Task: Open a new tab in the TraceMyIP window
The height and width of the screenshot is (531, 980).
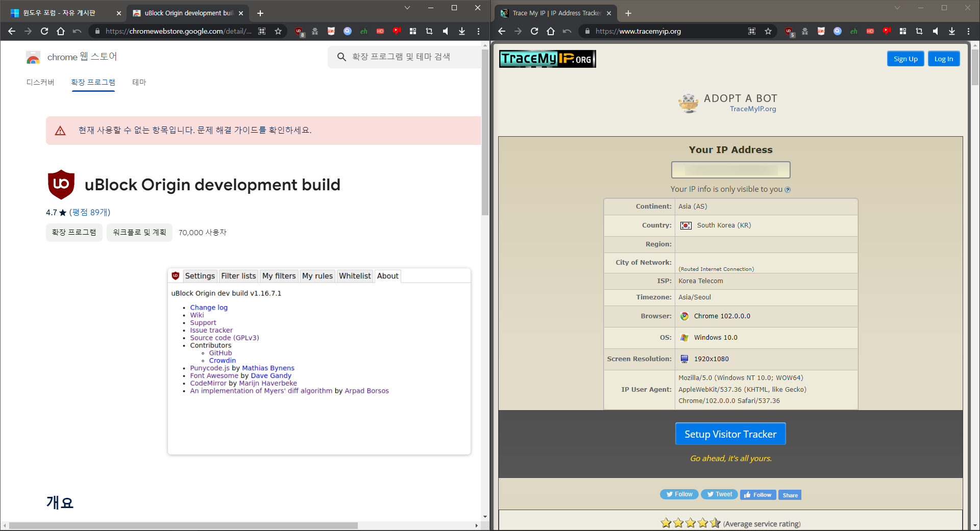Action: (628, 13)
